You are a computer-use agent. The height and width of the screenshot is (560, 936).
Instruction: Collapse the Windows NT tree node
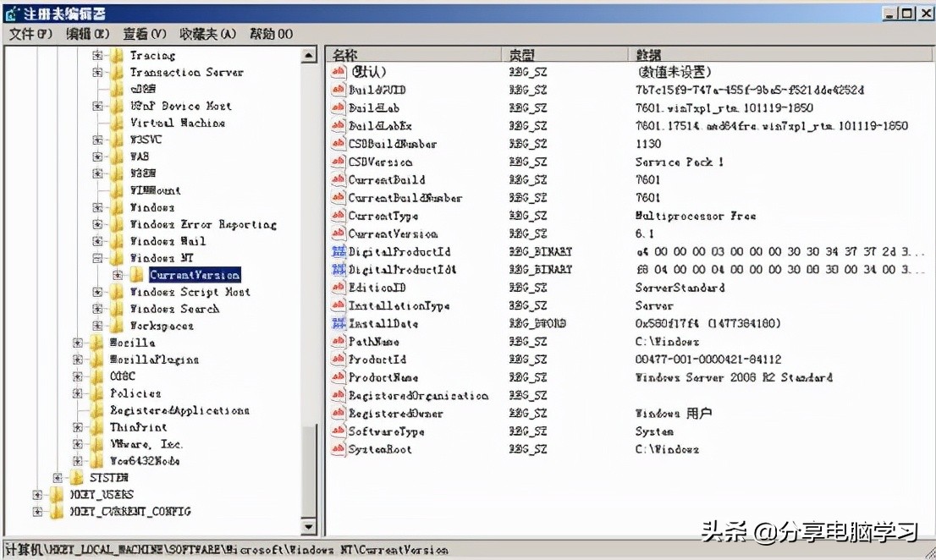(97, 258)
